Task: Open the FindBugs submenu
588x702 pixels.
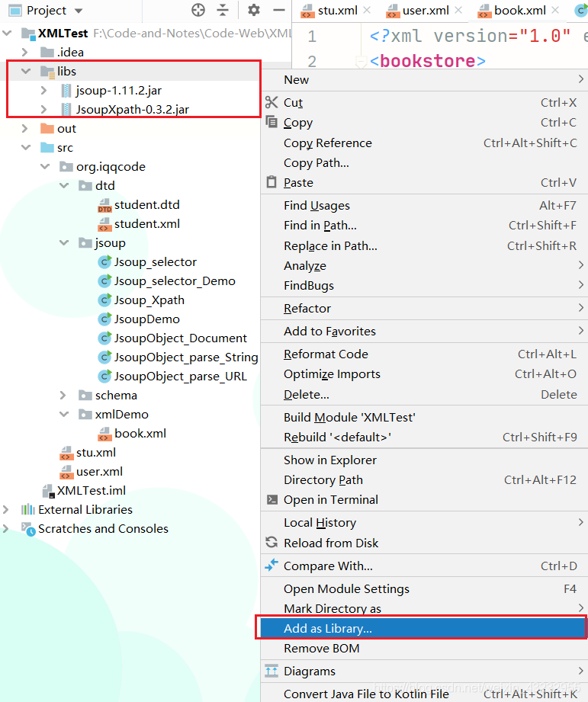Action: (x=424, y=285)
